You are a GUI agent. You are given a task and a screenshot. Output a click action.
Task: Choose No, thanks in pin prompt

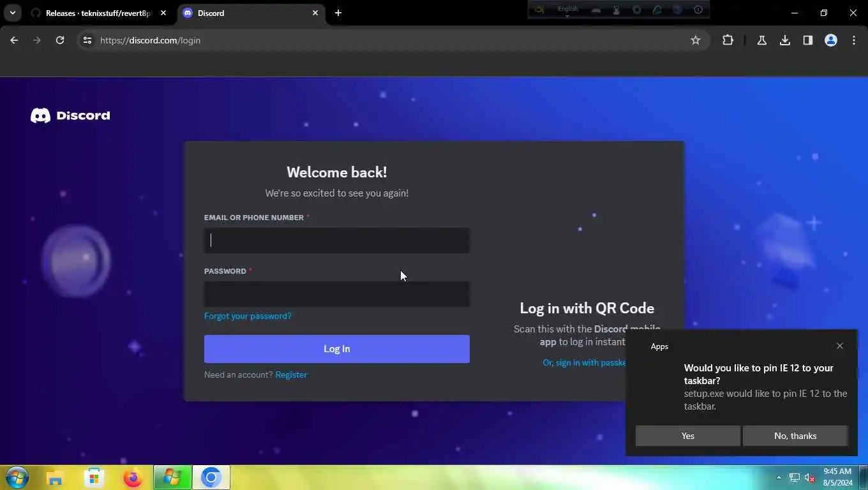(795, 436)
